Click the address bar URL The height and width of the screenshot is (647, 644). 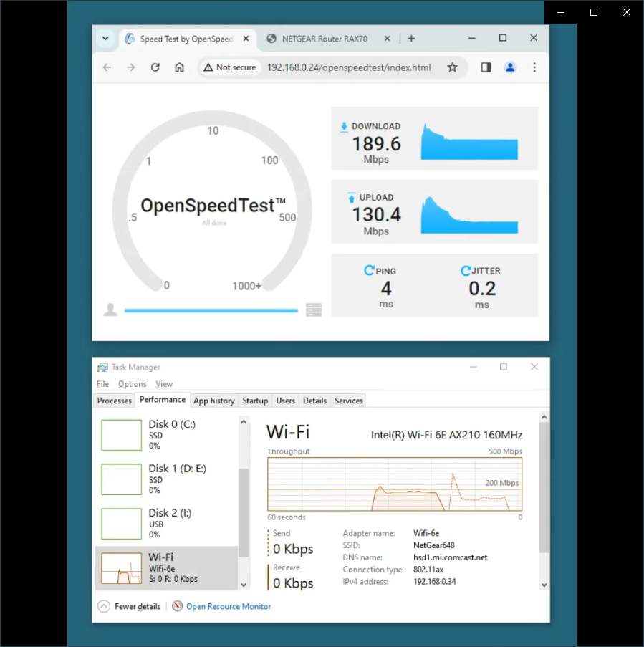[x=349, y=67]
